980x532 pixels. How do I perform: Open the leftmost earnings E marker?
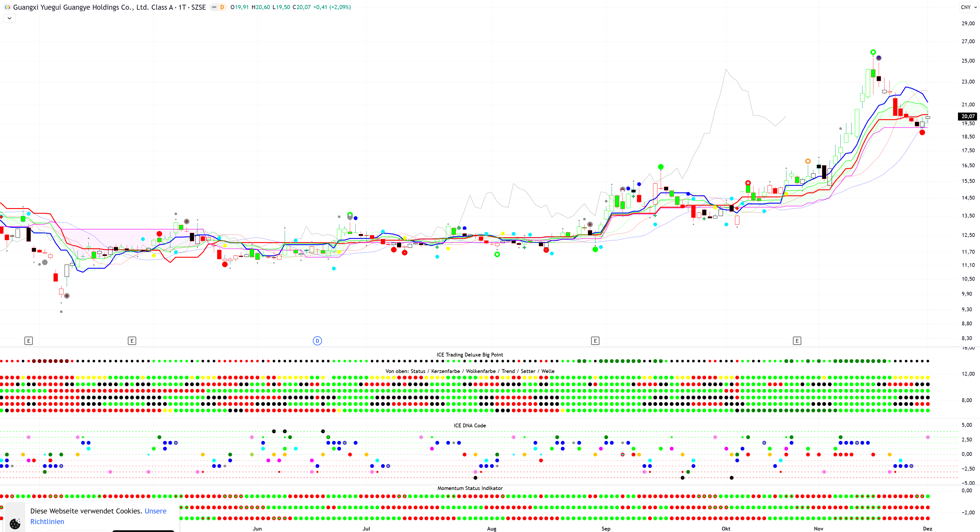(28, 341)
